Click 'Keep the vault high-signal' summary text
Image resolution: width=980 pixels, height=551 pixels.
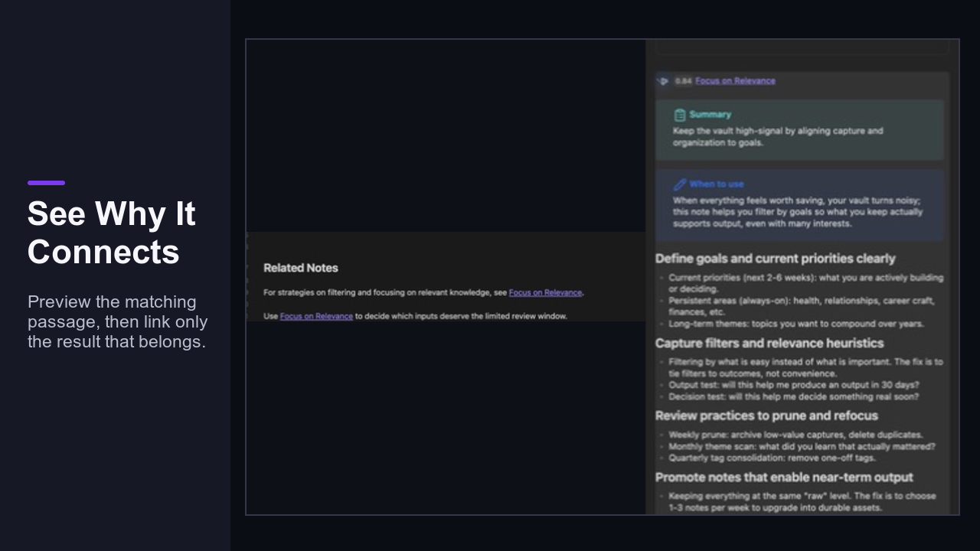tap(778, 137)
